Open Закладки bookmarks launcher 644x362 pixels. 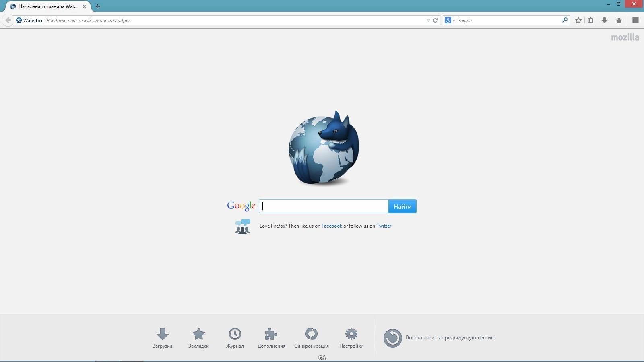[198, 338]
